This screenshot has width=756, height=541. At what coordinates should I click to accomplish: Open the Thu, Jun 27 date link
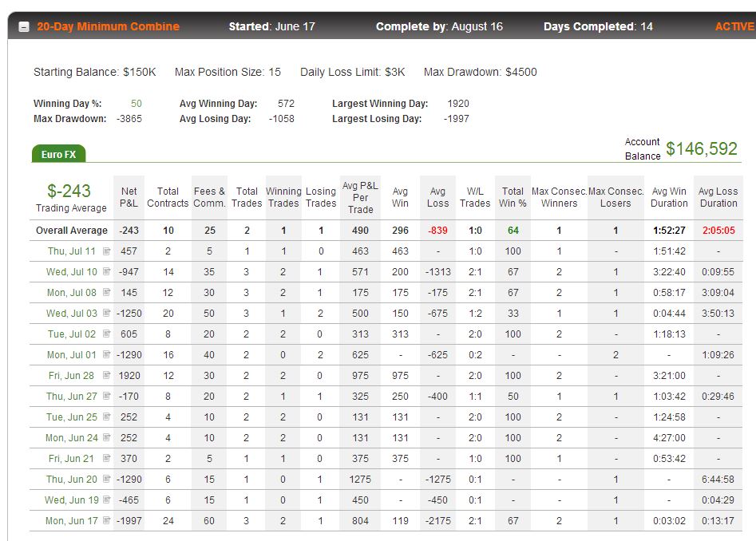71,396
